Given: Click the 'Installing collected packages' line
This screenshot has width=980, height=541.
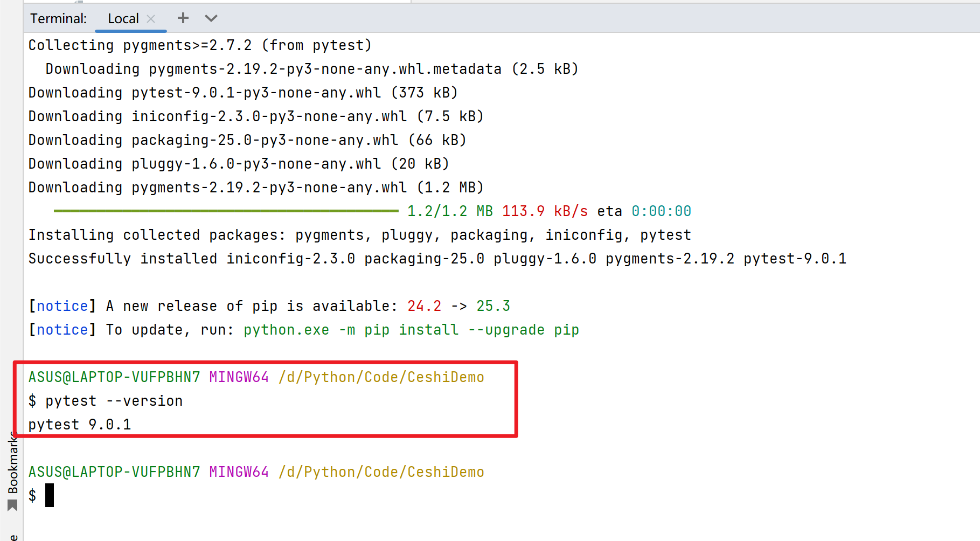Looking at the screenshot, I should [360, 235].
